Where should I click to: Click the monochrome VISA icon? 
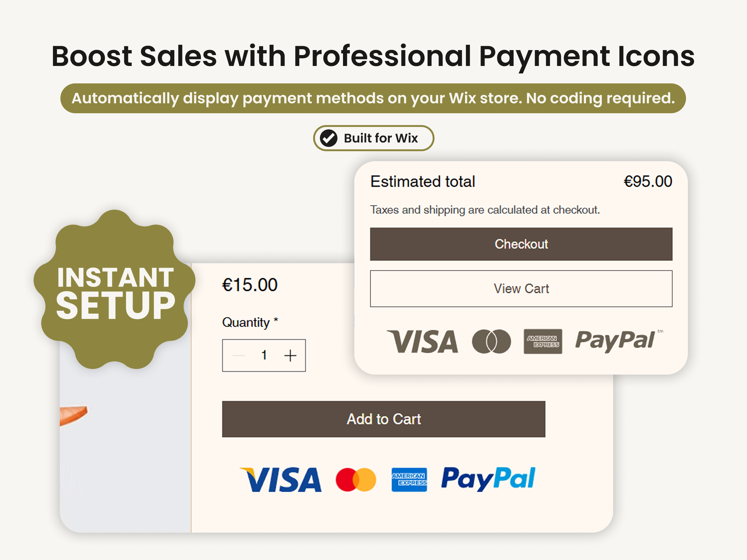[x=422, y=342]
